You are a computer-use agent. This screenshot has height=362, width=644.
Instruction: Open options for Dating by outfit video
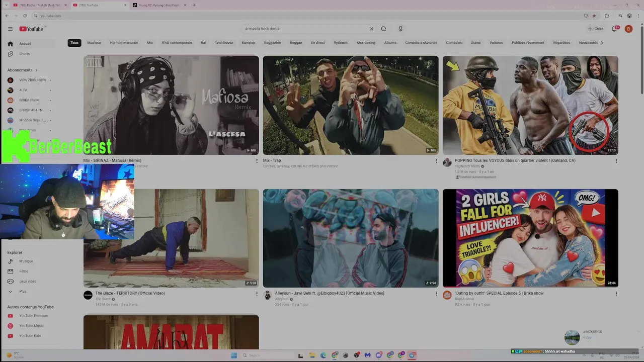pos(616,294)
